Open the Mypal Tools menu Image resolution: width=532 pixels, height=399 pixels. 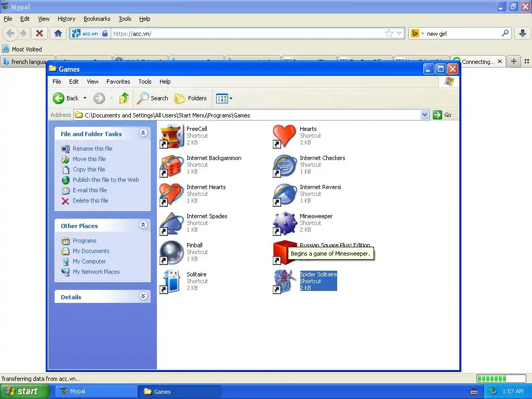[x=125, y=19]
